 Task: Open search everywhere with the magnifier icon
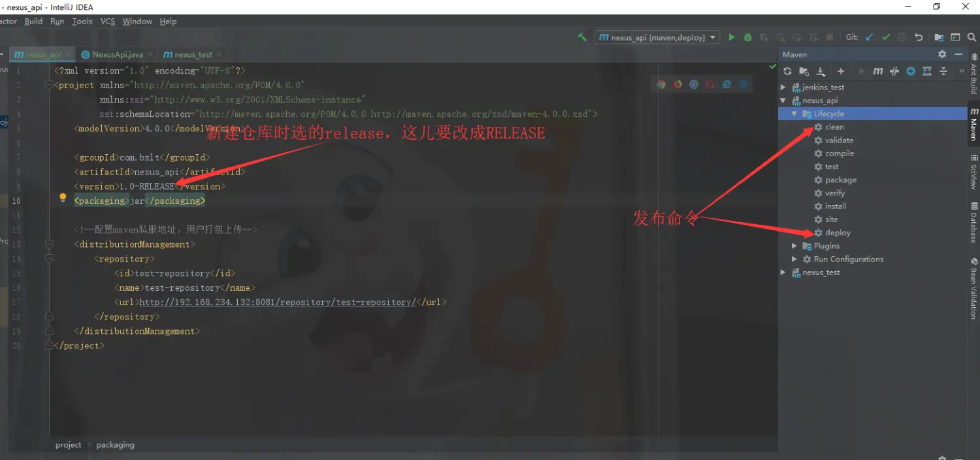pos(973,37)
